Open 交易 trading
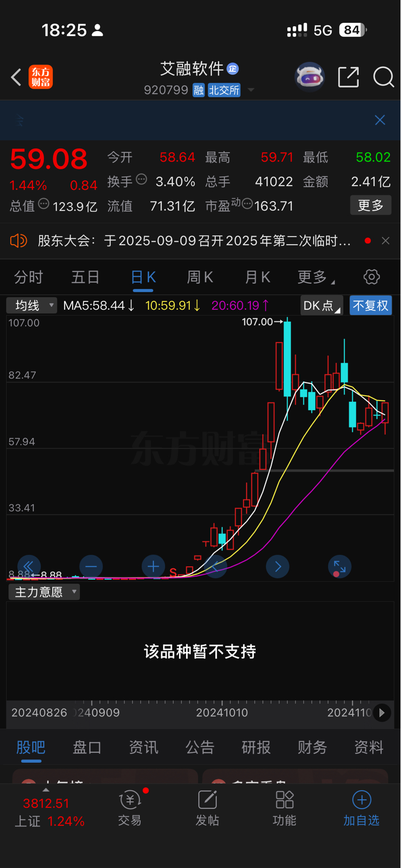401x868 pixels. click(x=130, y=809)
